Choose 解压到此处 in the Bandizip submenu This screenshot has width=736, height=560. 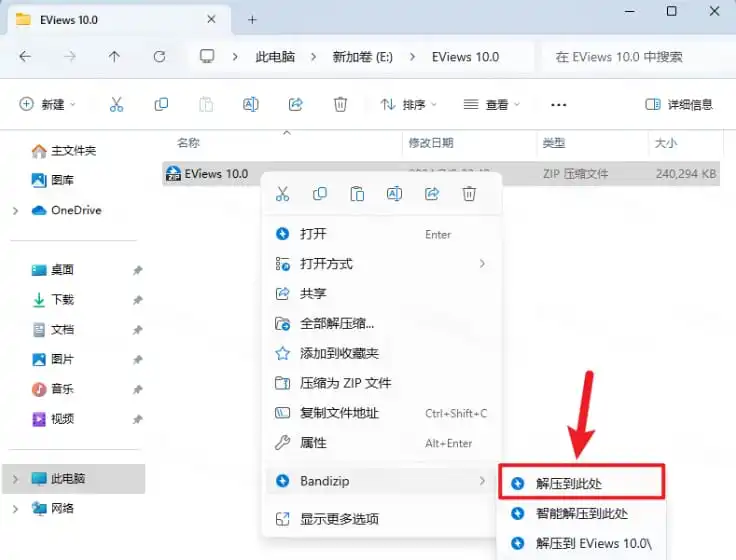click(x=582, y=483)
